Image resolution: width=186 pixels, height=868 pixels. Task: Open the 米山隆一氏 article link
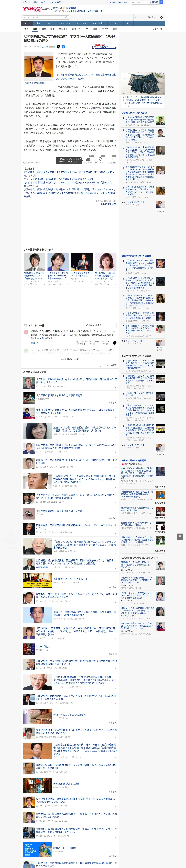(77, 461)
